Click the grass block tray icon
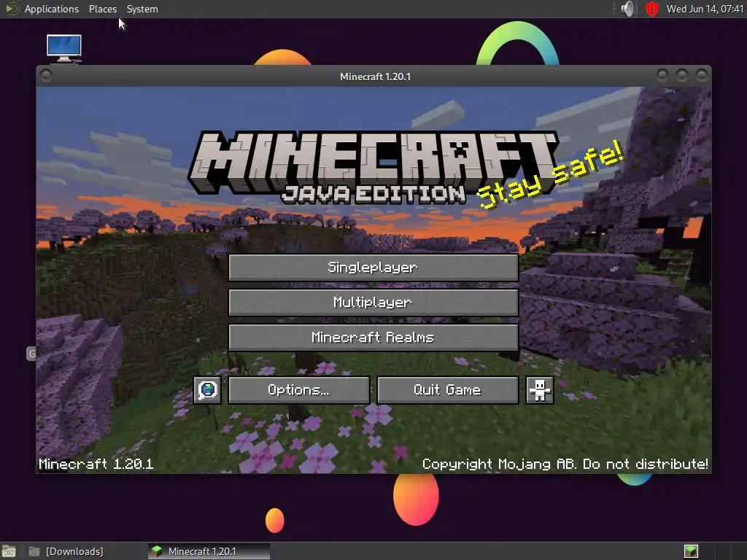The width and height of the screenshot is (747, 560). (x=691, y=551)
